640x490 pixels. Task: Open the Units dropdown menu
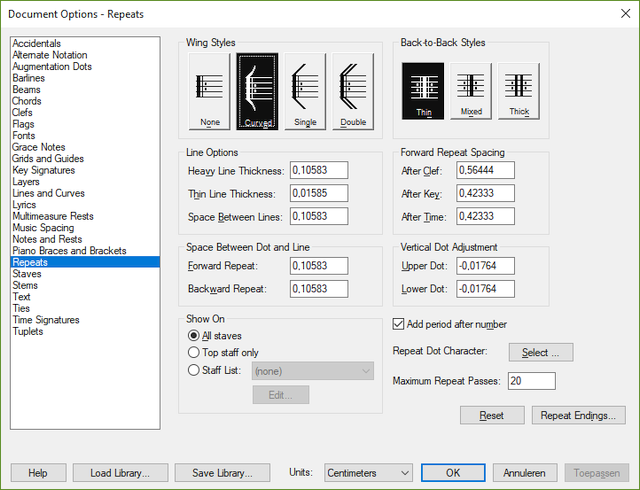tap(368, 472)
